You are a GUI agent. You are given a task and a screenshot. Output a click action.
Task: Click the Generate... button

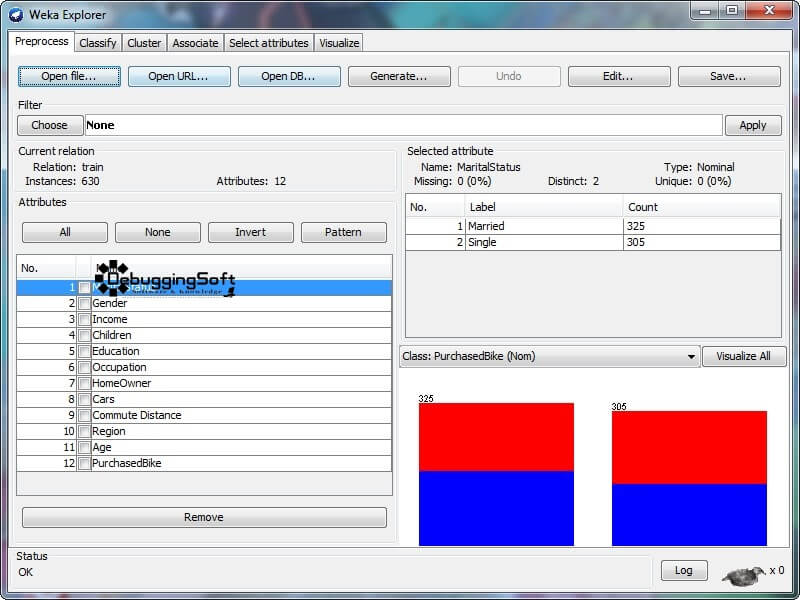coord(399,77)
